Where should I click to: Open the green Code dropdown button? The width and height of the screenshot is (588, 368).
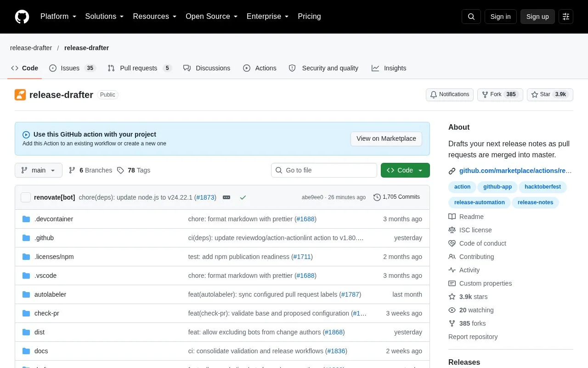405,170
